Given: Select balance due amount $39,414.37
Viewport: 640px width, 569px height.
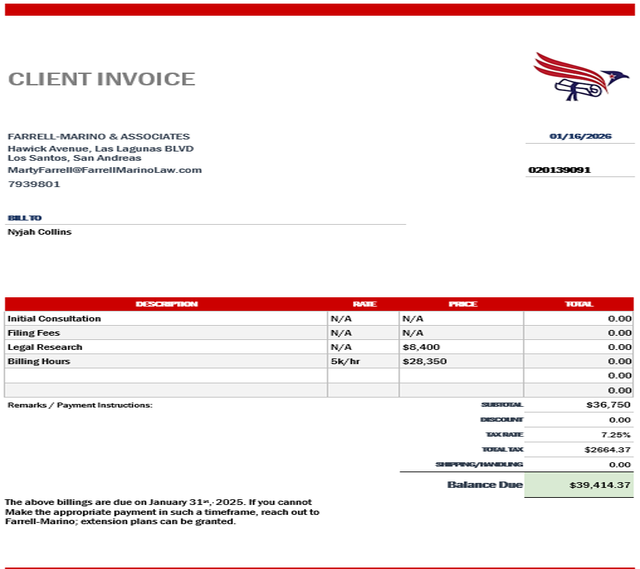Looking at the screenshot, I should coord(600,485).
